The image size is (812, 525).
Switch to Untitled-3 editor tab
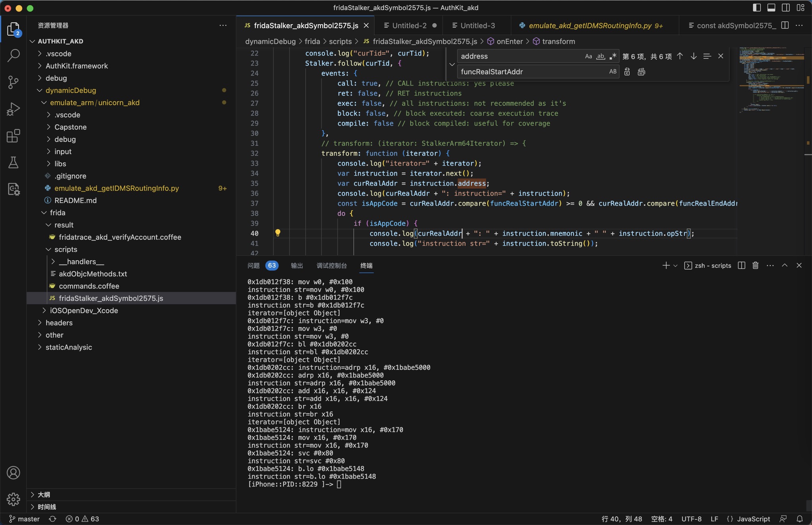[x=477, y=25]
